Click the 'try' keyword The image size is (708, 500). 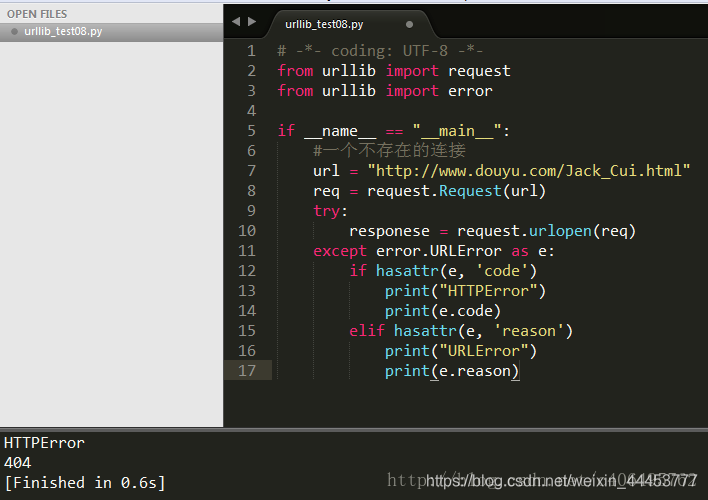point(326,211)
